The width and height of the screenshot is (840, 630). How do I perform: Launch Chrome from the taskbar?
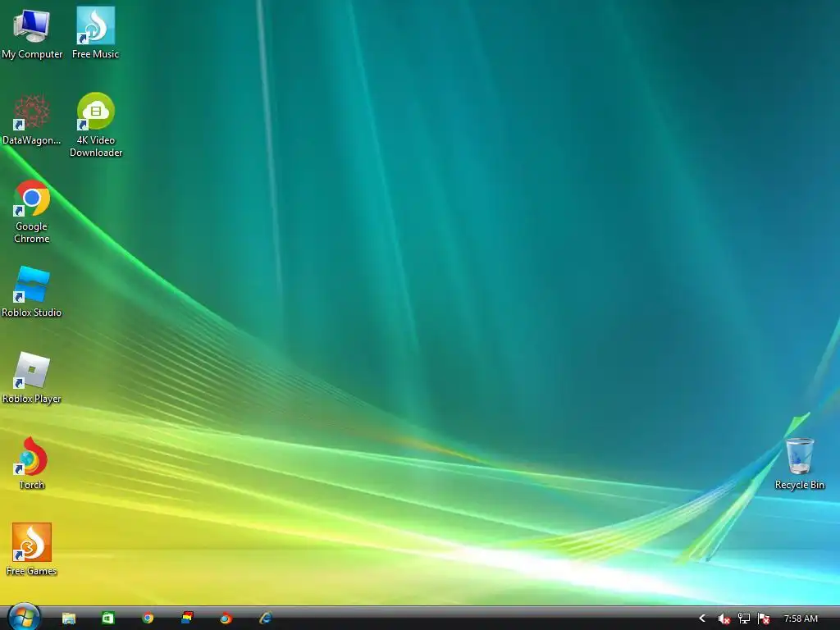pos(148,619)
